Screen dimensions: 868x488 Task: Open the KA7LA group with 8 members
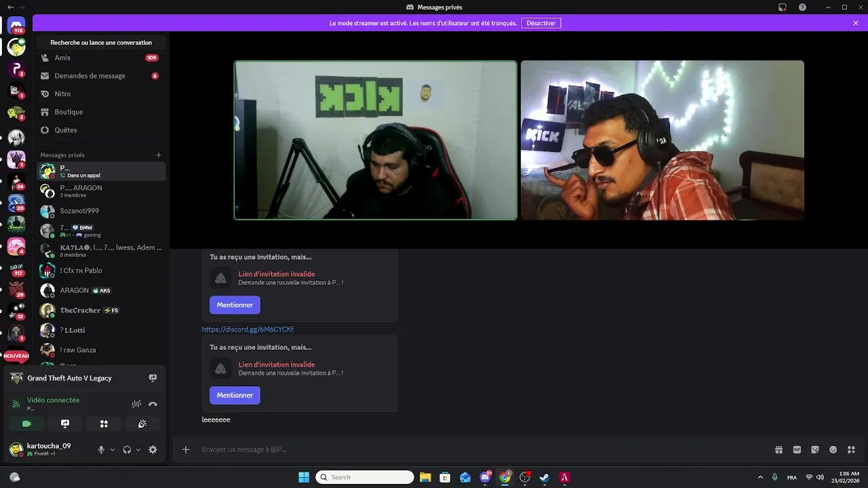(100, 251)
